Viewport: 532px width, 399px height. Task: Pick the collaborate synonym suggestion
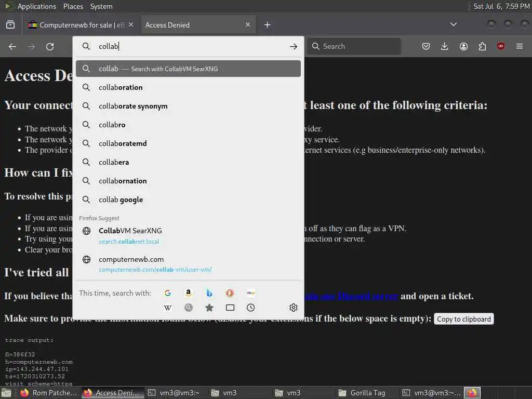click(x=188, y=106)
